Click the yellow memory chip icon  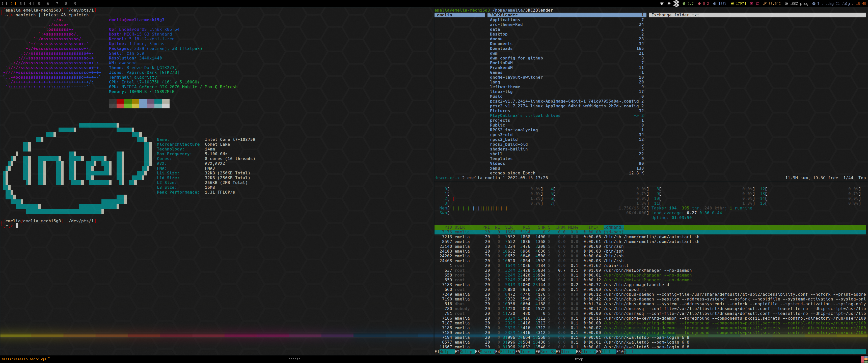point(732,4)
